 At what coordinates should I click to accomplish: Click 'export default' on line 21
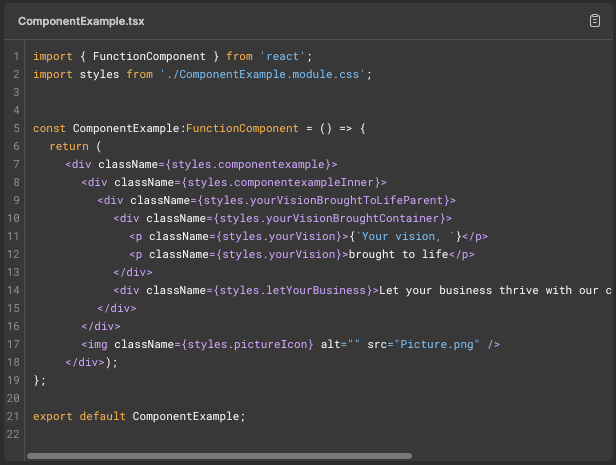(79, 416)
